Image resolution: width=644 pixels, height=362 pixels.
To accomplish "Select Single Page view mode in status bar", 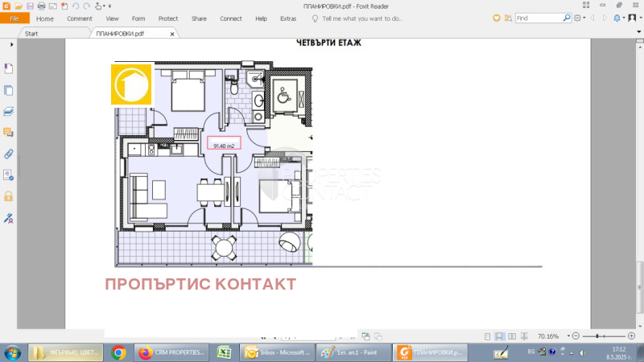I will coord(487,336).
